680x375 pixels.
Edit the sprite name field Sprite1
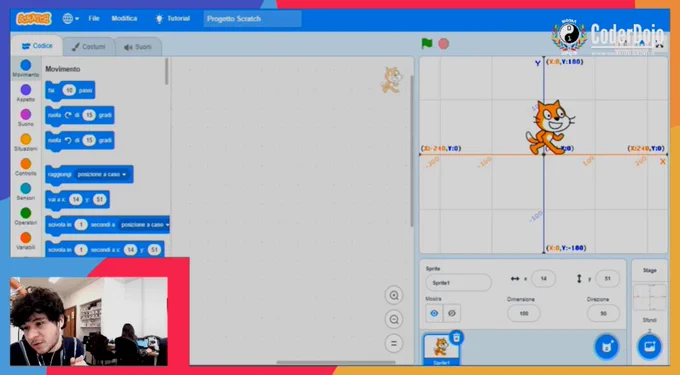[x=458, y=282]
